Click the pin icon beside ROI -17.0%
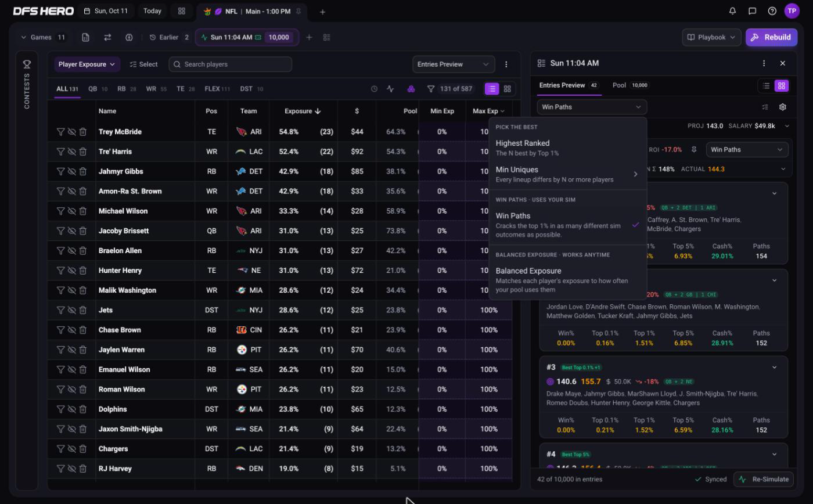 [694, 150]
